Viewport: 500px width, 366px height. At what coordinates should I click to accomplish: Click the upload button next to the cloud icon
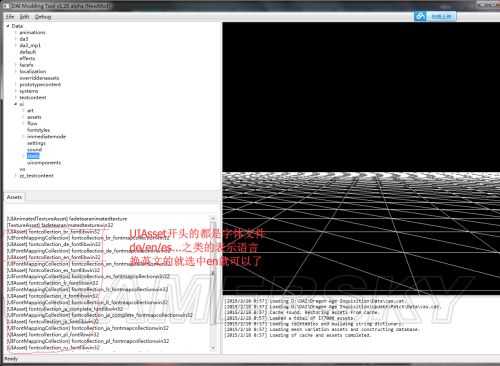pyautogui.click(x=441, y=16)
